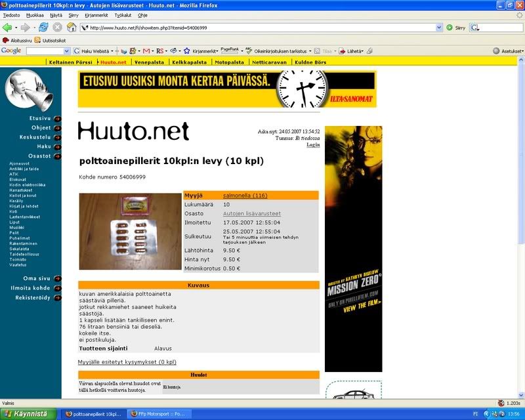Click the Stop loading icon
Viewport: 525px width, 420px height.
coord(57,28)
